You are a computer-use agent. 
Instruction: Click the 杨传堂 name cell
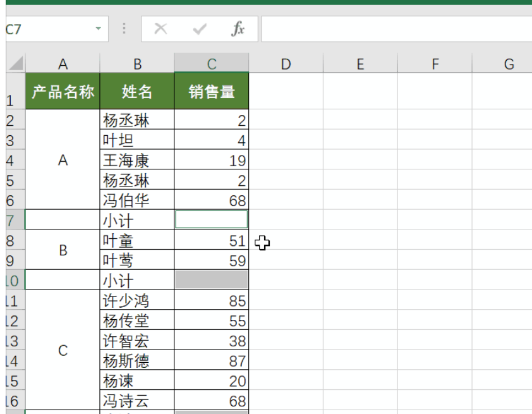pyautogui.click(x=137, y=320)
